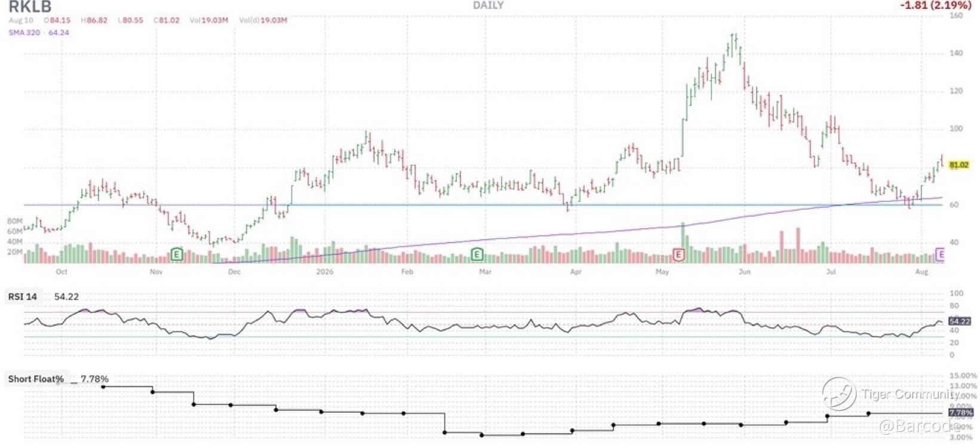Viewport: 980px width, 448px height.
Task: Click the 7.78% value beside Short Float%
Action: tap(94, 379)
